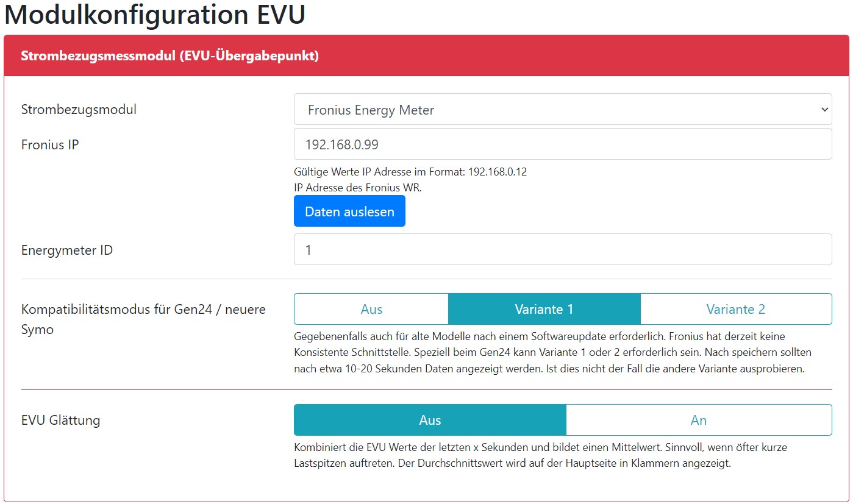Click the Gültige Werte IP format hint
The height and width of the screenshot is (504, 853).
click(x=410, y=172)
